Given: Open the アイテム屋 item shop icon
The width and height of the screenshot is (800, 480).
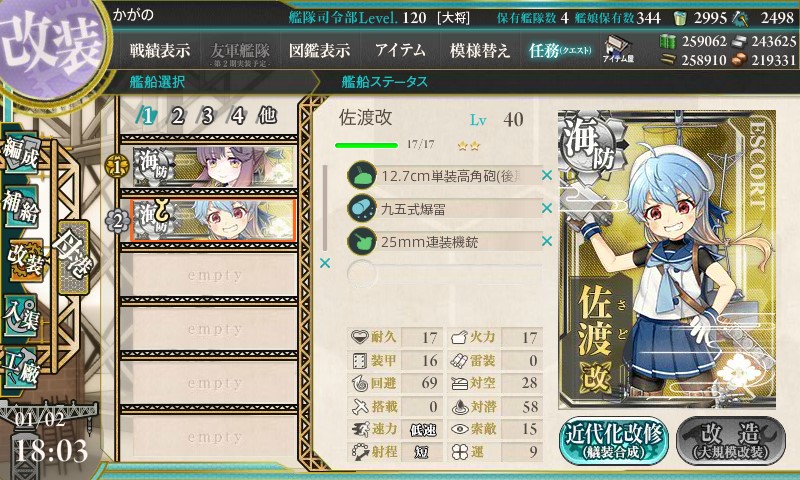Looking at the screenshot, I should coord(618,49).
